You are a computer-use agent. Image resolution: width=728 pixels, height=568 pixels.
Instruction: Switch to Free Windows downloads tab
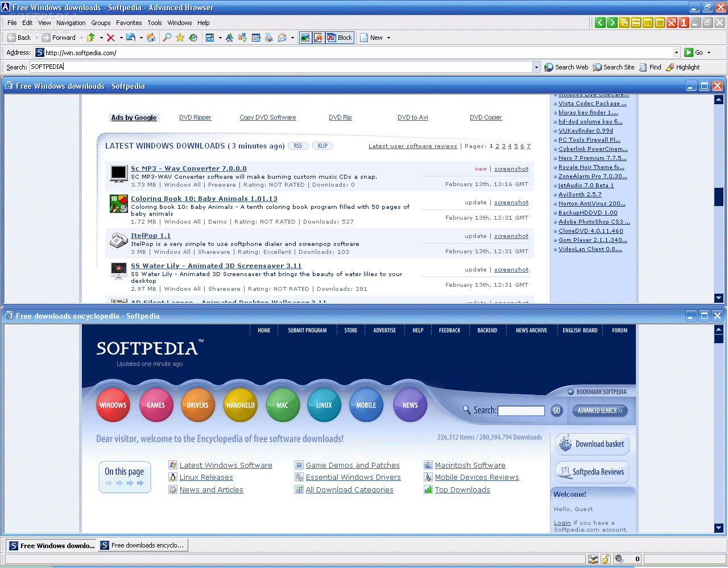[x=52, y=545]
